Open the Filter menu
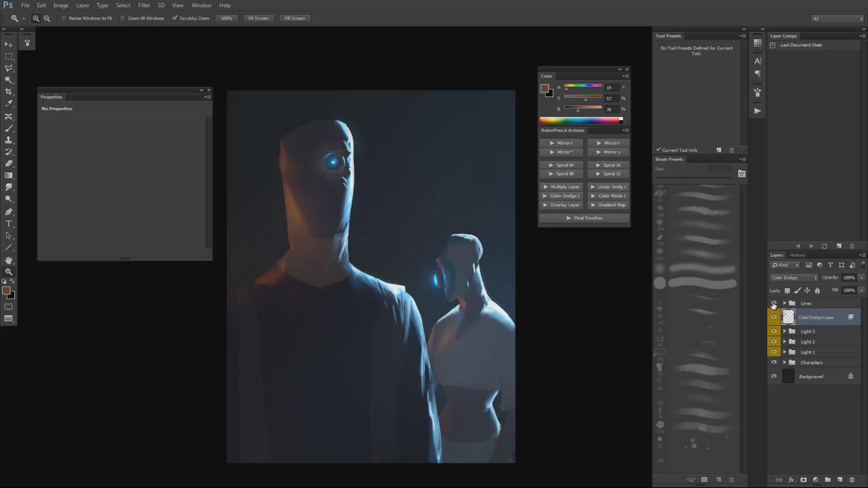 (144, 5)
